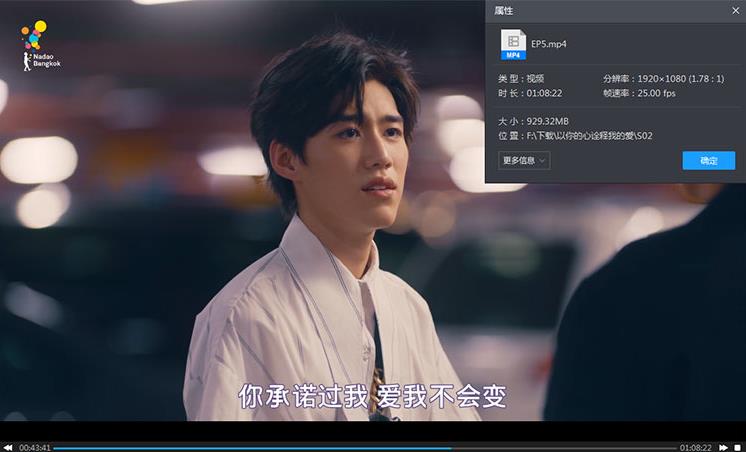The width and height of the screenshot is (746, 452).
Task: Expand the 更多信息 dropdown
Action: tap(524, 160)
